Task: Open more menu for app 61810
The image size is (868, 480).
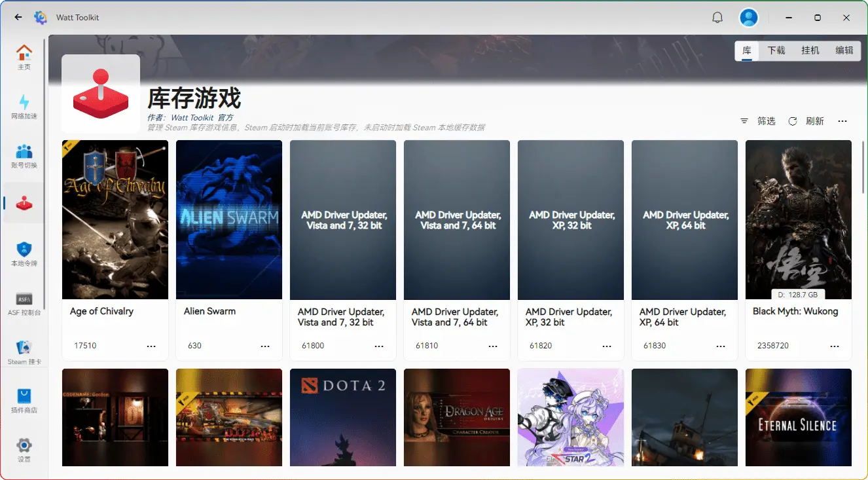Action: click(493, 346)
